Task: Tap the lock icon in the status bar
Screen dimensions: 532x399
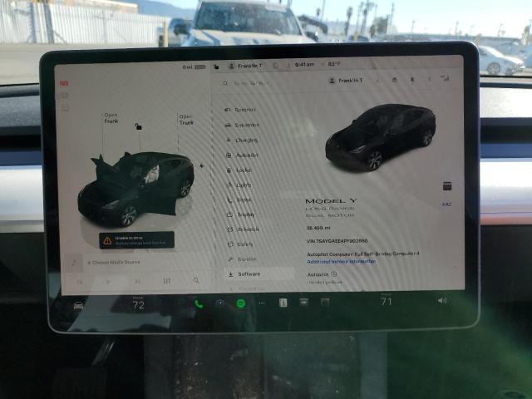Action: click(216, 66)
